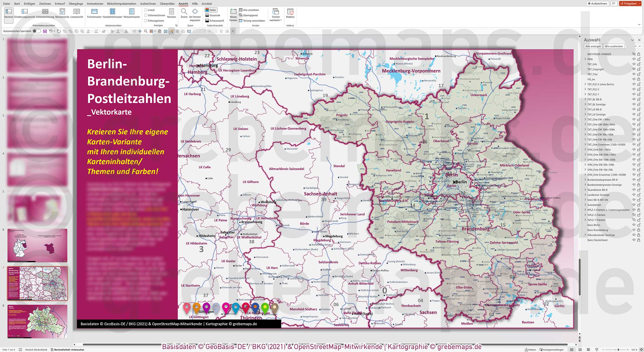
Task: Enable the Gitternetzlinien checkbox
Action: [x=146, y=15]
